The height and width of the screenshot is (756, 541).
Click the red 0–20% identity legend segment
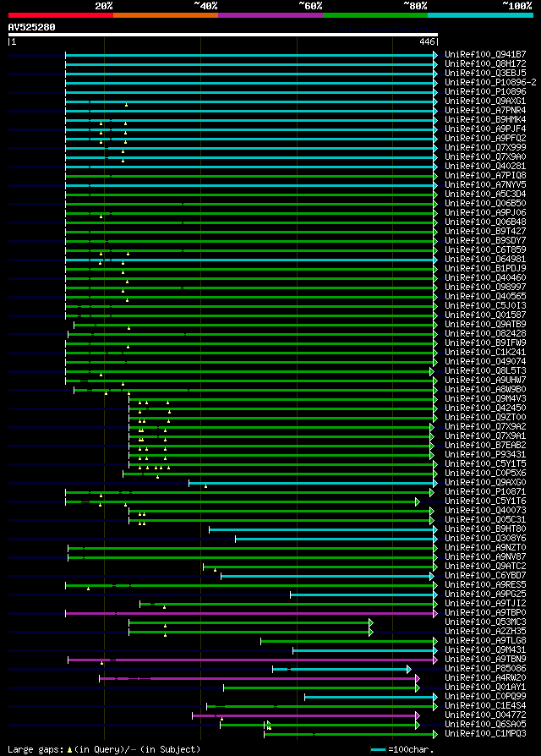click(61, 15)
